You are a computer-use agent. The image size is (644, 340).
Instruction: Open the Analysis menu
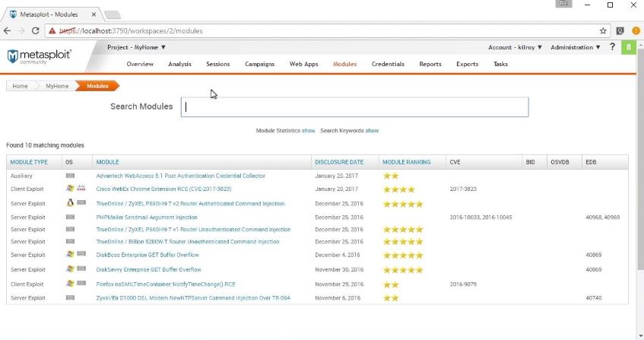click(180, 64)
